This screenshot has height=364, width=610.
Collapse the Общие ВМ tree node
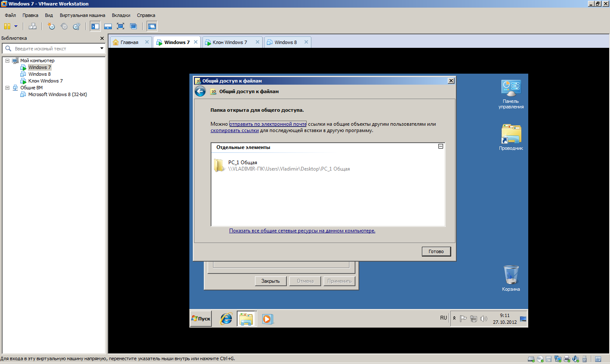(7, 88)
